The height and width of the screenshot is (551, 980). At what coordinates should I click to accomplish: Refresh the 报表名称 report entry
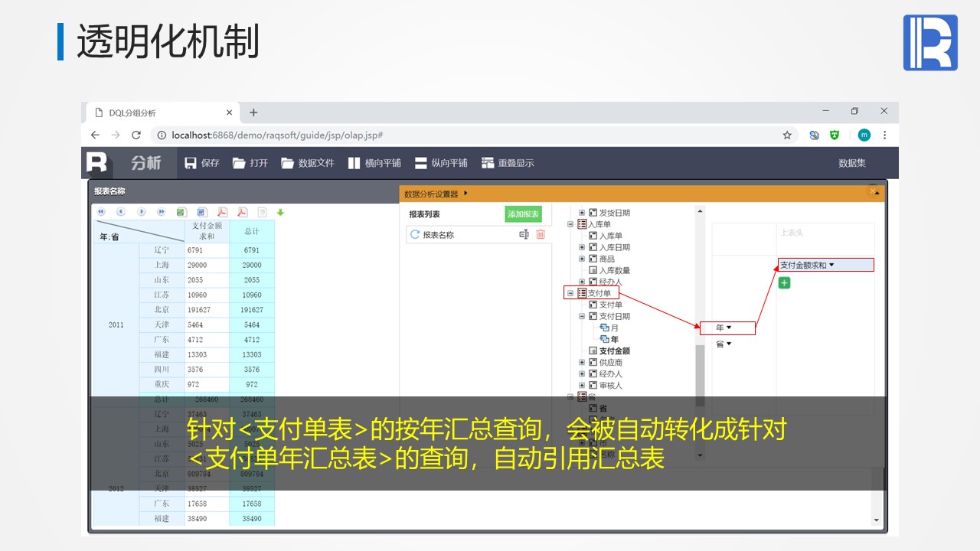[415, 234]
